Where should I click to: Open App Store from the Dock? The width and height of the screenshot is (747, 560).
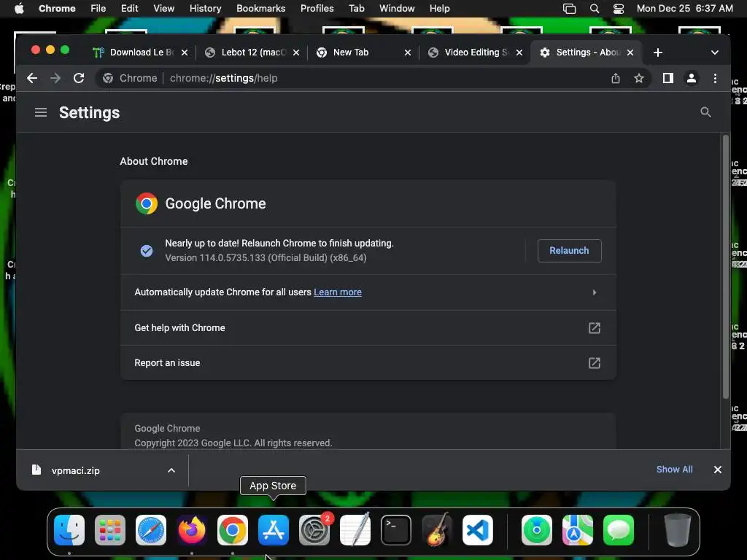[274, 530]
